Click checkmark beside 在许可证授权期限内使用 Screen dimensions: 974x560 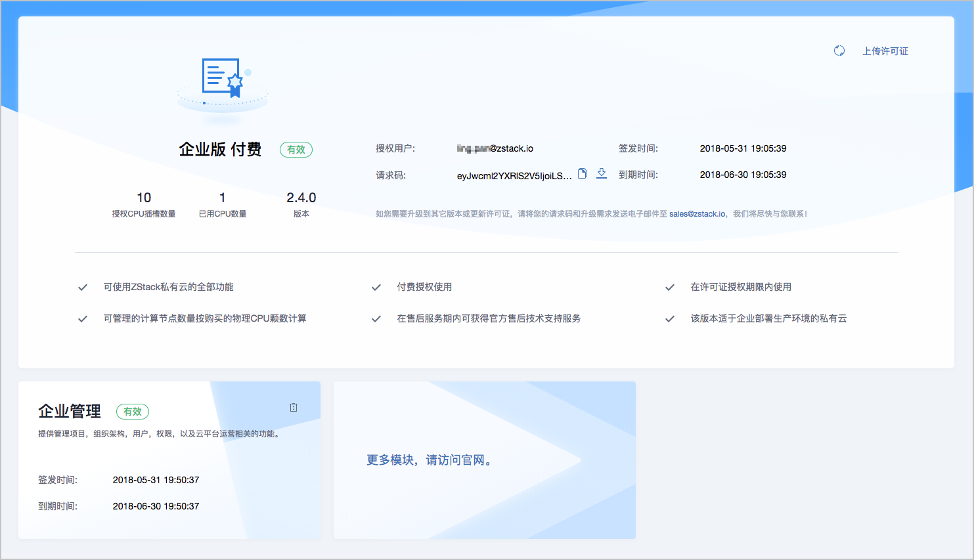[x=670, y=288]
